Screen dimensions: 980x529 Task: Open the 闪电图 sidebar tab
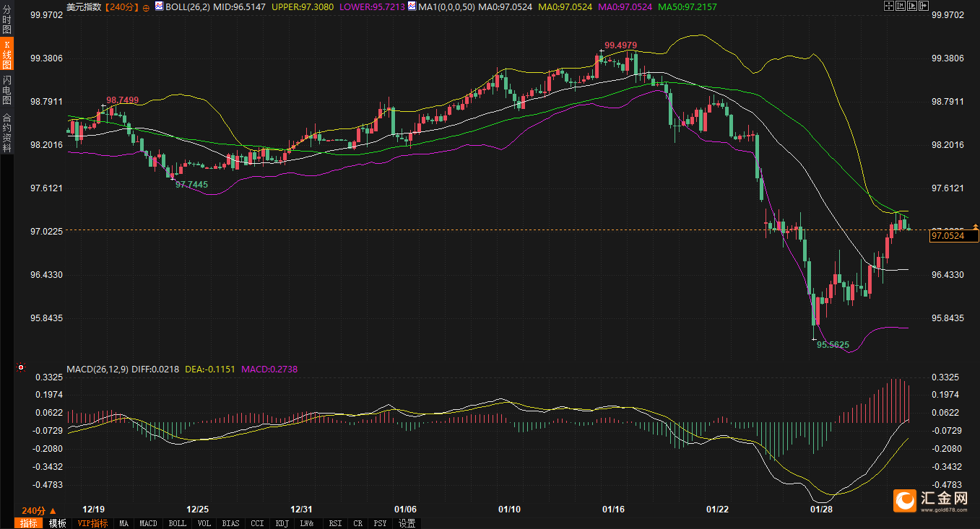(x=7, y=89)
